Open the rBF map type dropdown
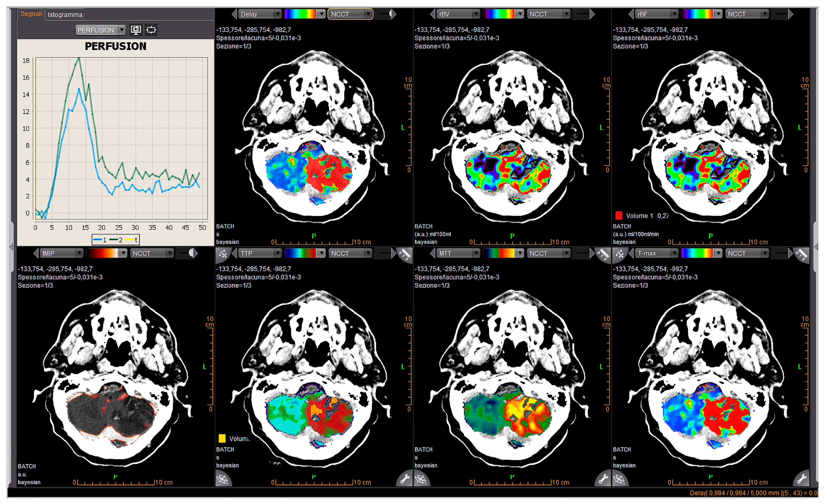824x504 pixels. click(657, 14)
